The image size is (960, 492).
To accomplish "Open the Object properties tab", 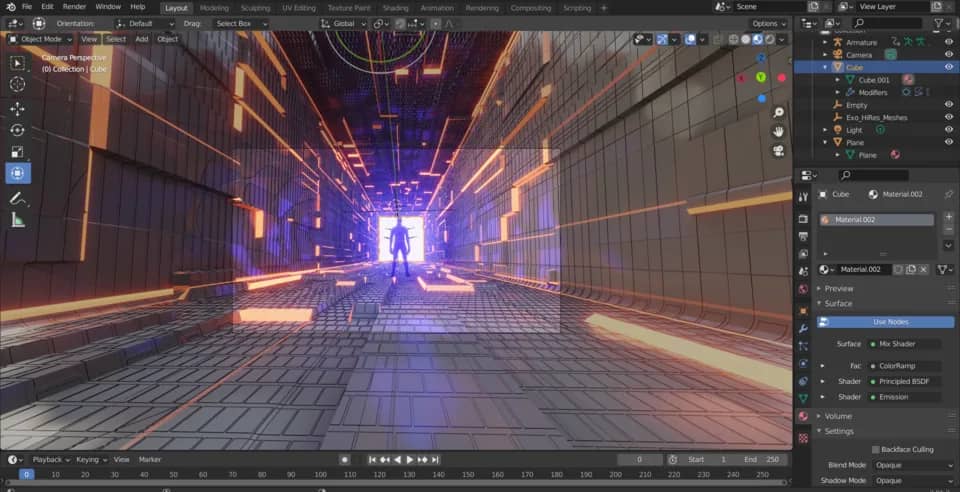I will [803, 311].
